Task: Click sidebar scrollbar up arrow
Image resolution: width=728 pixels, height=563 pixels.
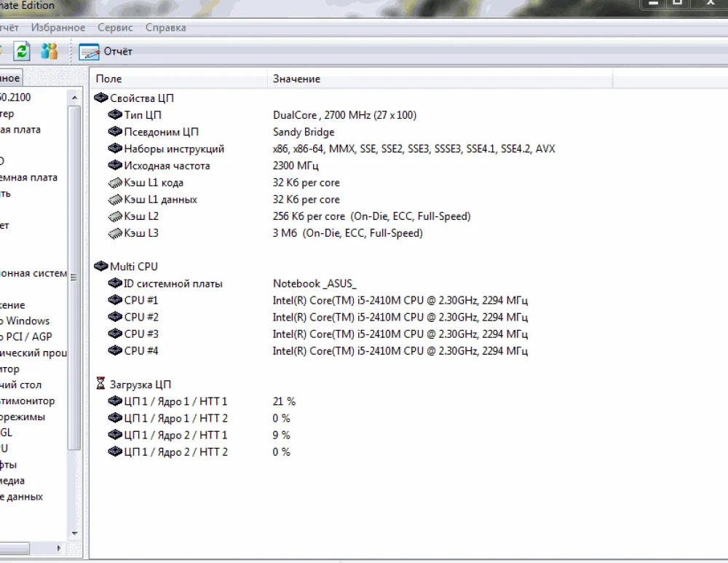Action: (74, 98)
